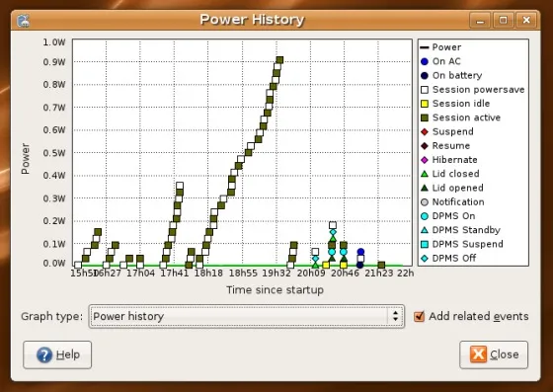
Task: Click the Graph type up-down arrows
Action: coord(395,316)
